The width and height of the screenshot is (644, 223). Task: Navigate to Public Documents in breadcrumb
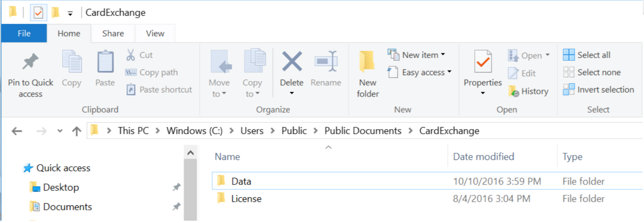[x=363, y=131]
